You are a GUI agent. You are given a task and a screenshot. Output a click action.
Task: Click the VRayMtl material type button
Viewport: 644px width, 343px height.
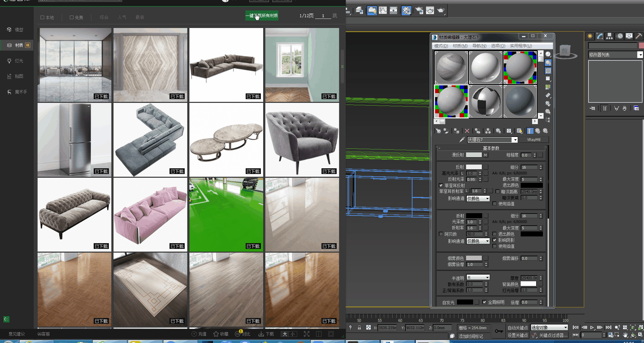point(533,140)
